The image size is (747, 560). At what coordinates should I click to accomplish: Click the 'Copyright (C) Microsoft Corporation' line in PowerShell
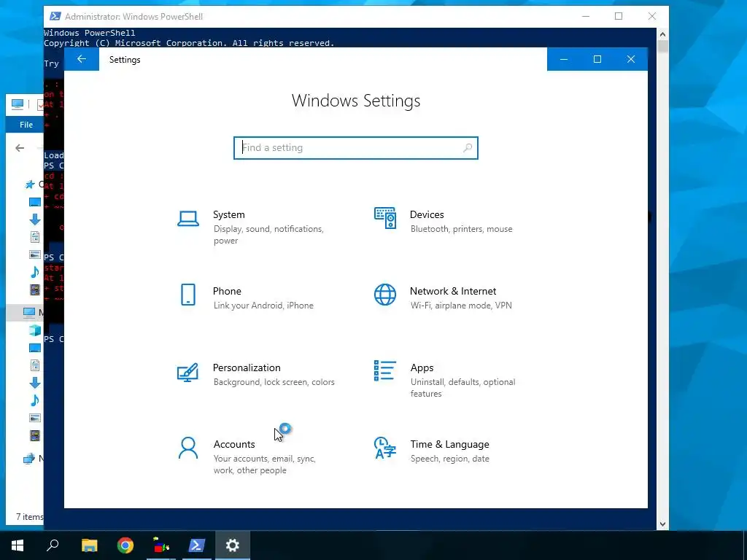coord(189,43)
